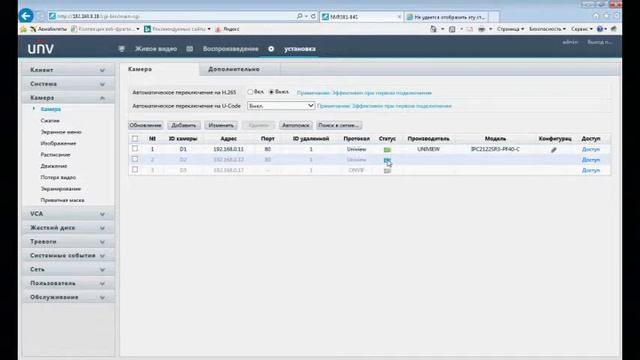
Task: Select Движение in Камера submenu
Action: (54, 166)
